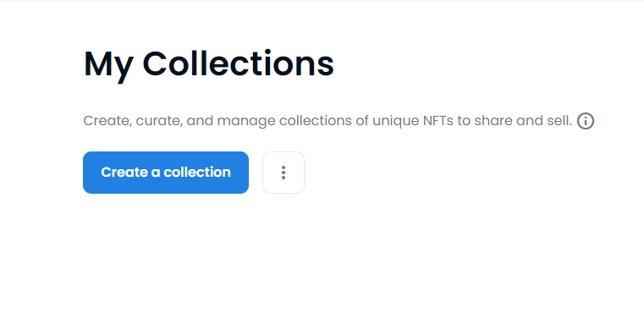Click the white square button with dots

click(283, 173)
